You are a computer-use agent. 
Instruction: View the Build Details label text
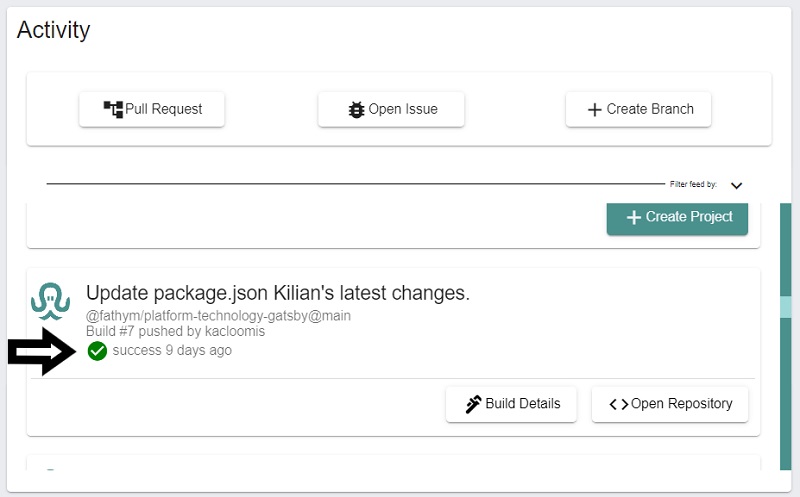pos(523,404)
